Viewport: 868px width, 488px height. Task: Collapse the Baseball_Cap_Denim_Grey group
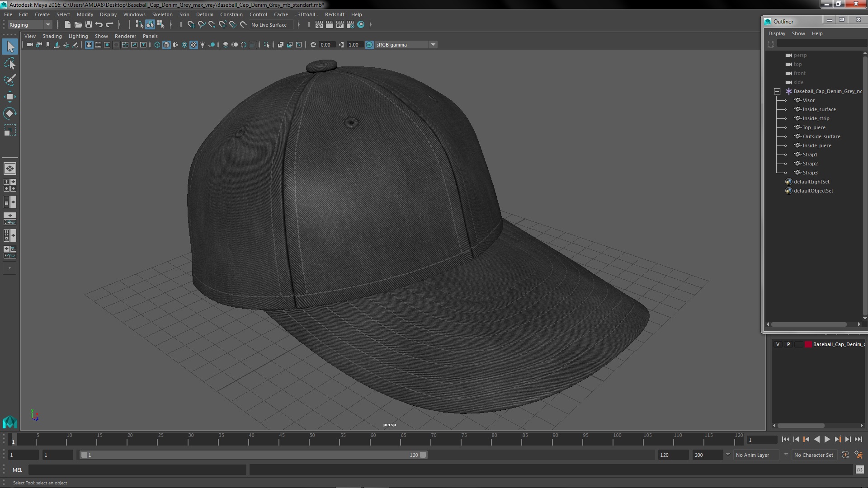pos(777,91)
